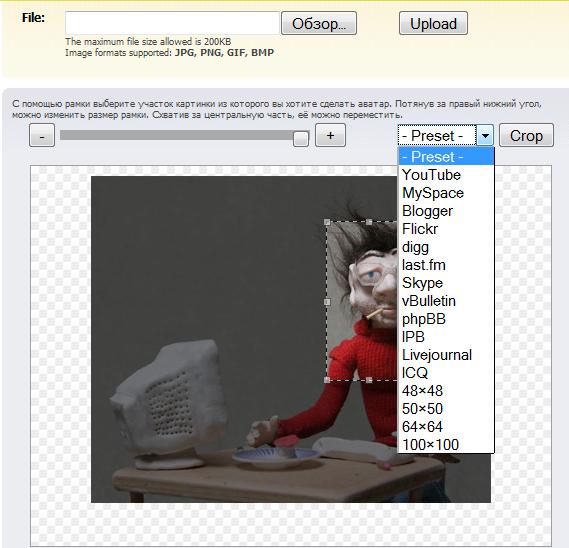
Task: Click the bottom-left crop selection handle
Action: (327, 380)
